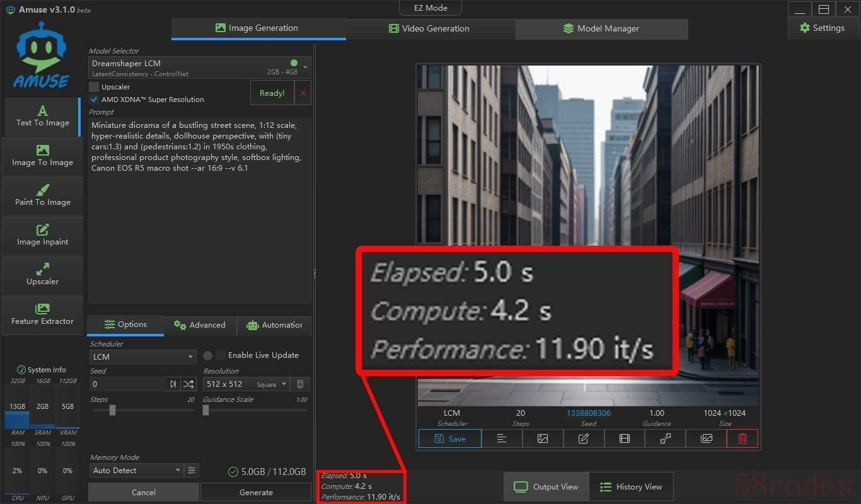Switch to the Video Generation tab

429,28
